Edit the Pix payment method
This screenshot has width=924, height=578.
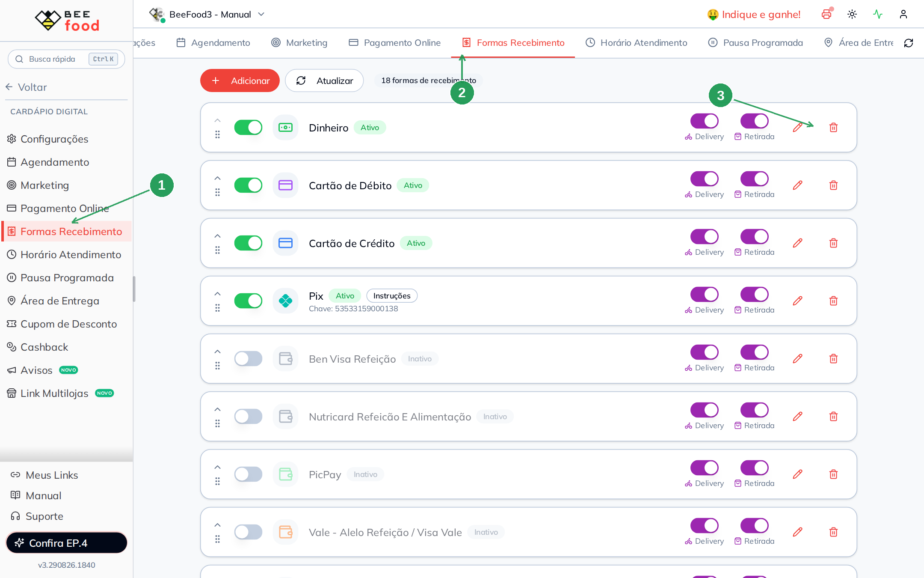797,301
